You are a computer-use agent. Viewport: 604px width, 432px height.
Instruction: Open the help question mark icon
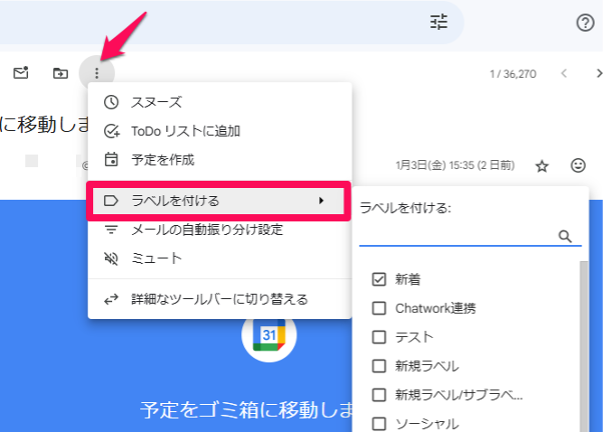pos(585,23)
